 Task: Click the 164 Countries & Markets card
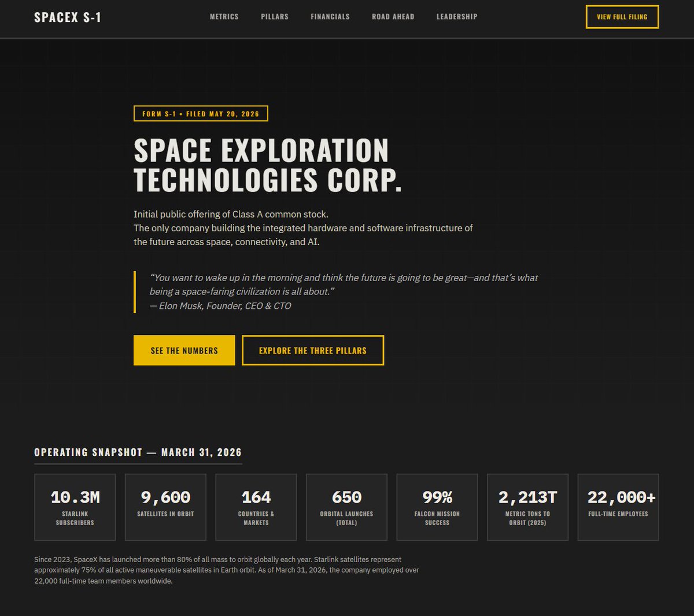[256, 507]
